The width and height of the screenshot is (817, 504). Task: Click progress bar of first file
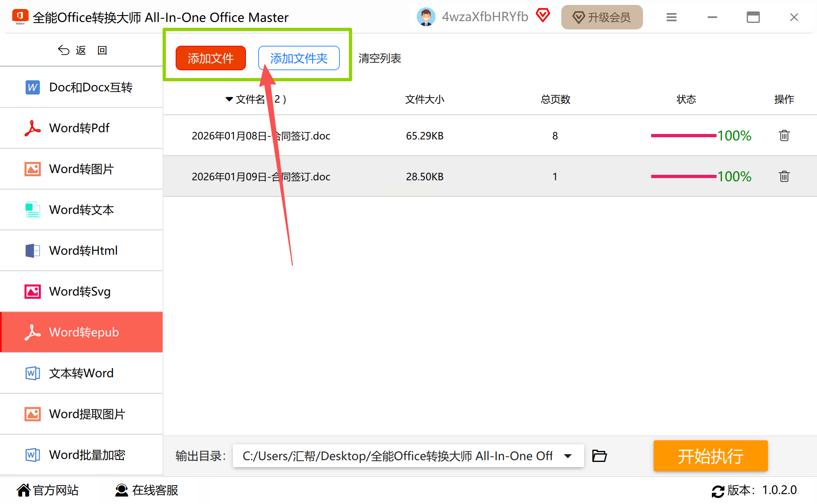(x=683, y=136)
